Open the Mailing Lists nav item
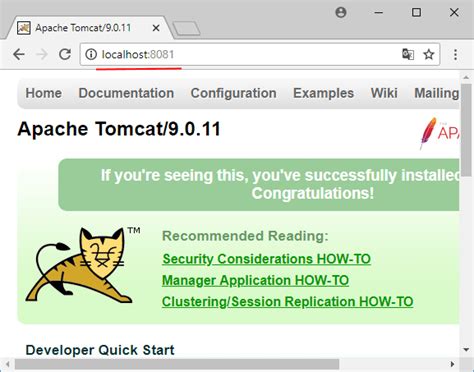474x372 pixels. click(x=436, y=93)
